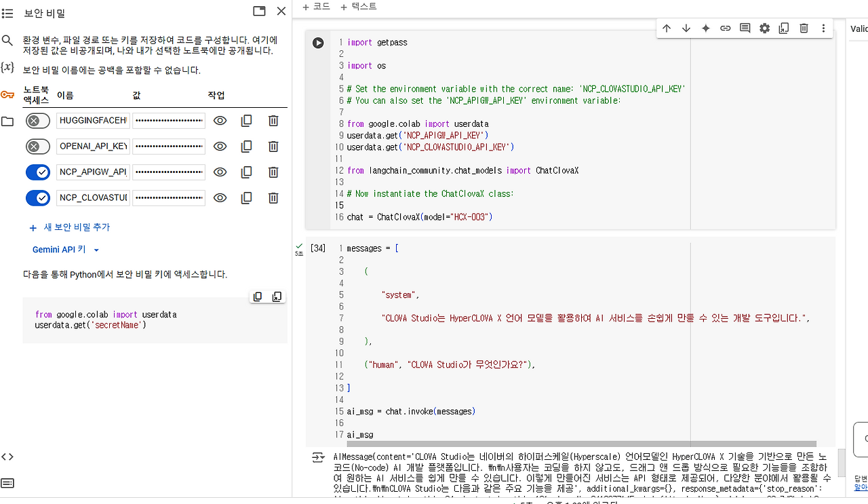Click + 코드 to insert a code cell
The image size is (868, 504).
[315, 6]
